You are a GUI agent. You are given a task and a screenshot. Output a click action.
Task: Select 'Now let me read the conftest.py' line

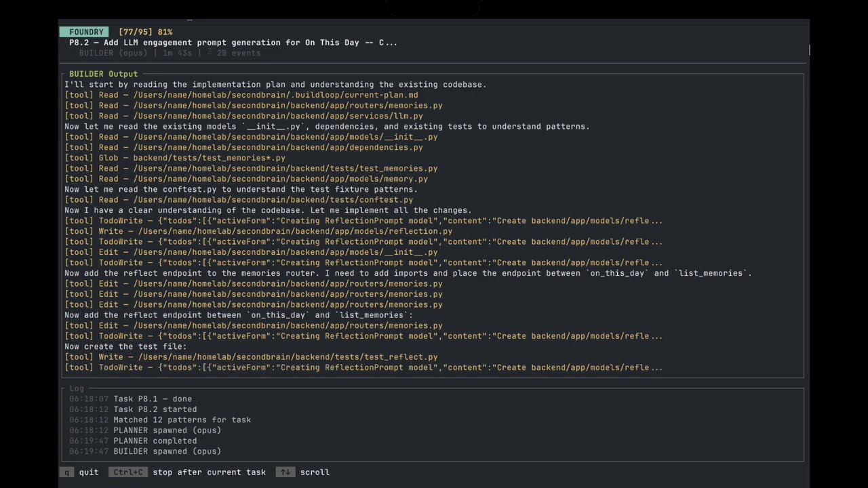[x=241, y=189]
